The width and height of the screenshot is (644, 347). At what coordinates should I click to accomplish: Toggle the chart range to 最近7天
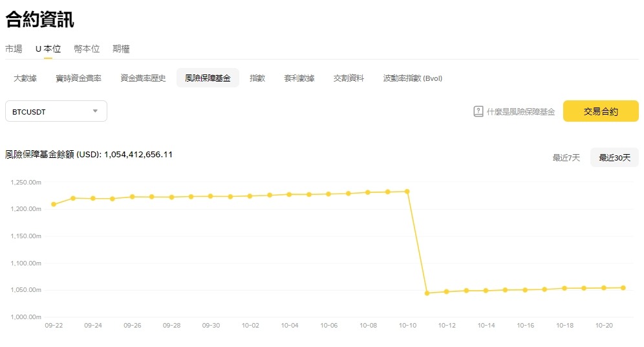tap(566, 157)
